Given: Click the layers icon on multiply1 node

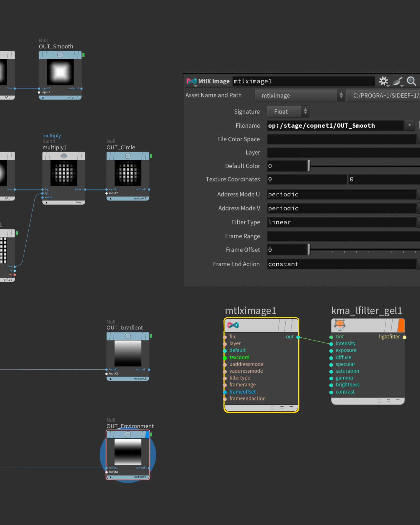Looking at the screenshot, I should 64,156.
